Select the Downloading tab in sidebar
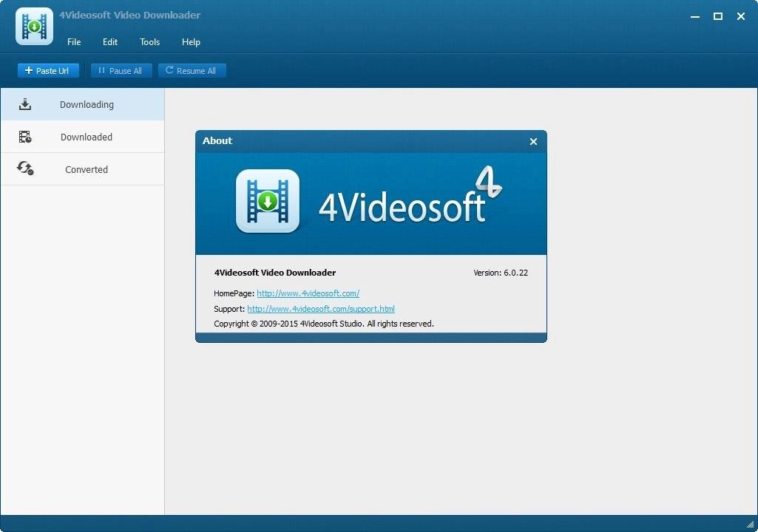The image size is (758, 532). tap(82, 104)
